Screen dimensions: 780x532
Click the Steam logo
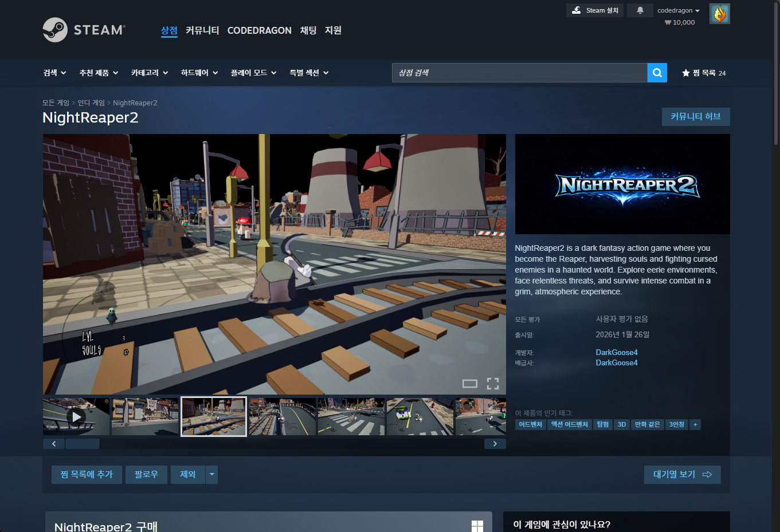click(x=84, y=30)
